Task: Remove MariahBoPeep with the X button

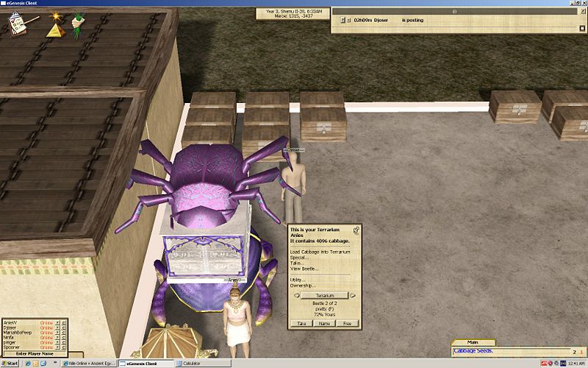Action: [63, 333]
